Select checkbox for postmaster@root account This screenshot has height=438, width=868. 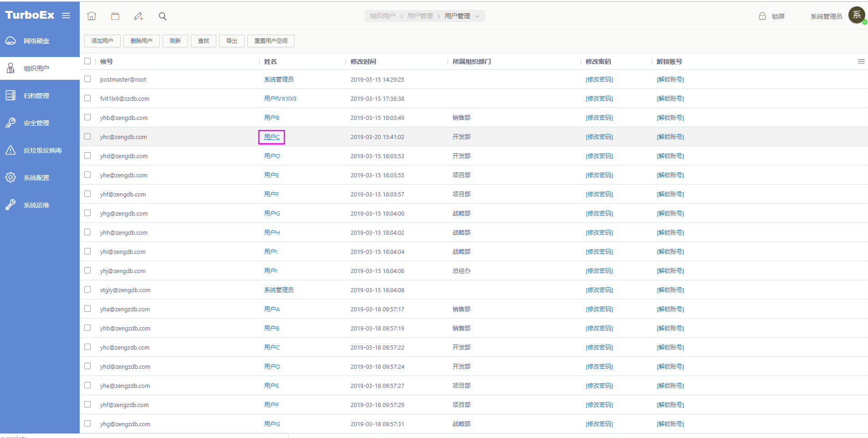[87, 79]
